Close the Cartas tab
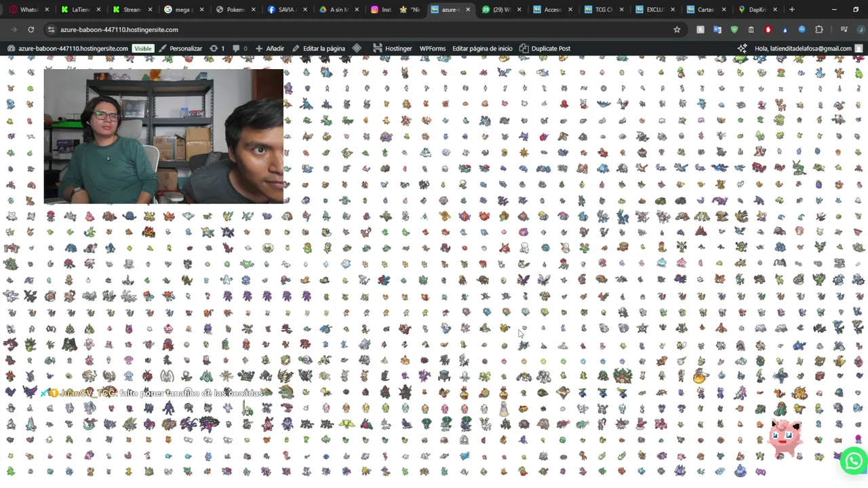 pyautogui.click(x=724, y=9)
